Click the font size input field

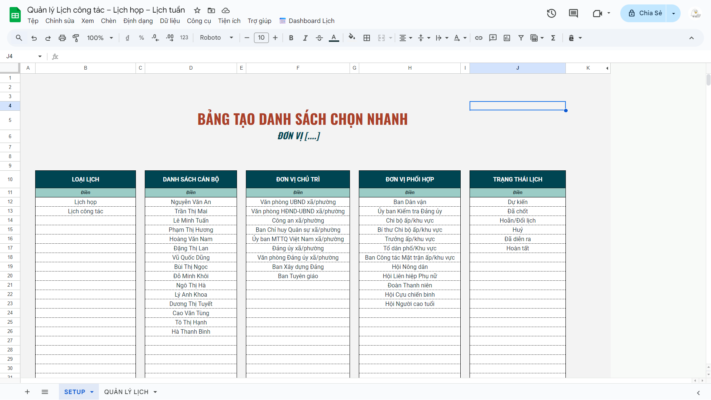[x=261, y=38]
